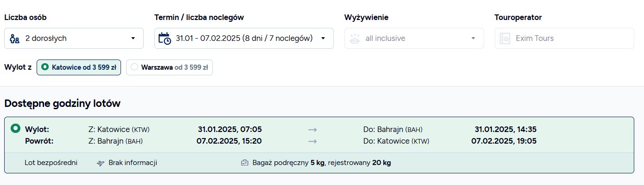Click the passport icon in Touroperator field
This screenshot has width=644, height=185.
tap(505, 39)
